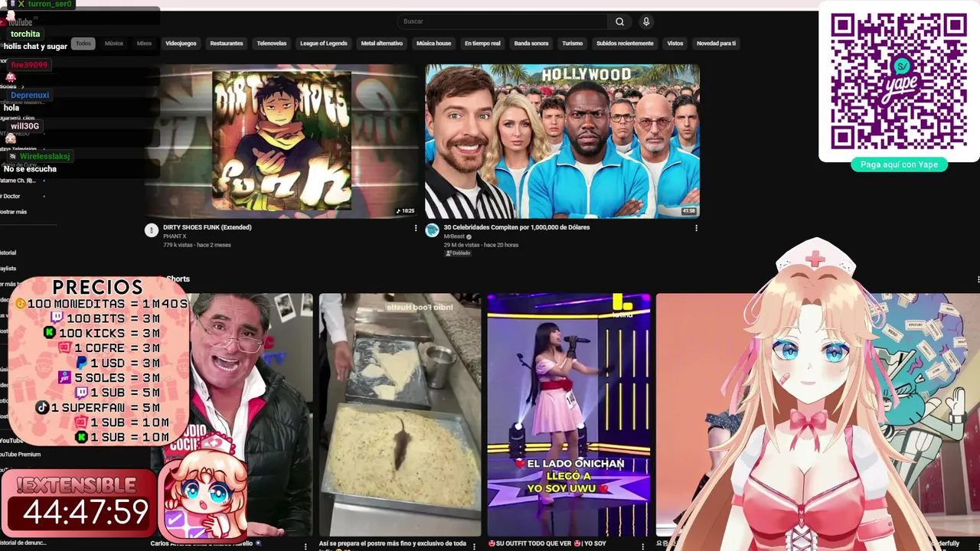Click the YouTube search magnifier button
980x551 pixels.
tap(619, 21)
